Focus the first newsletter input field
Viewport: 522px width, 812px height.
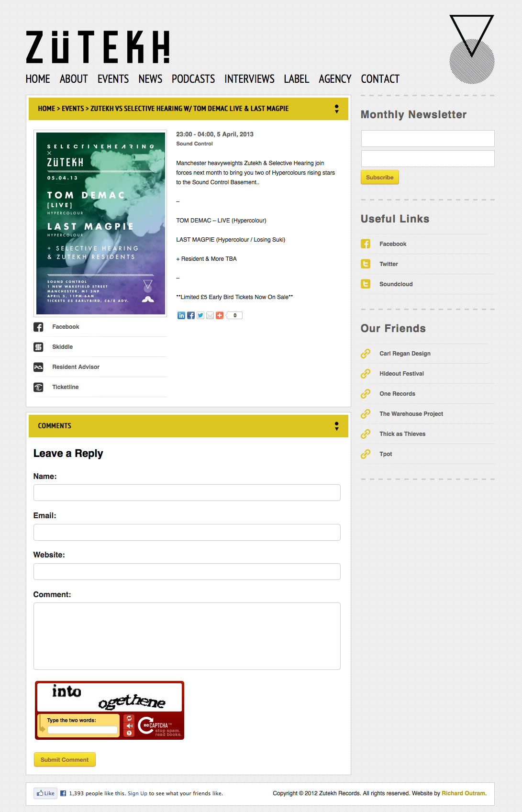click(428, 139)
